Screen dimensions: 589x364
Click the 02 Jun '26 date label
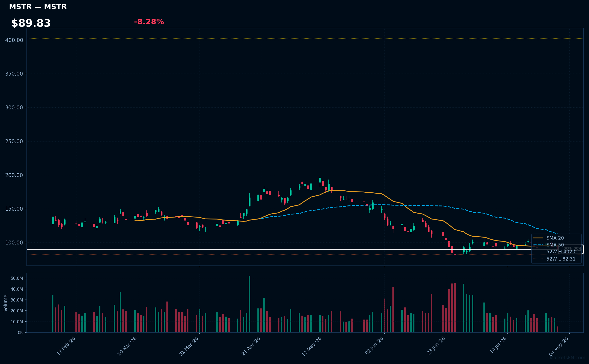click(x=374, y=345)
